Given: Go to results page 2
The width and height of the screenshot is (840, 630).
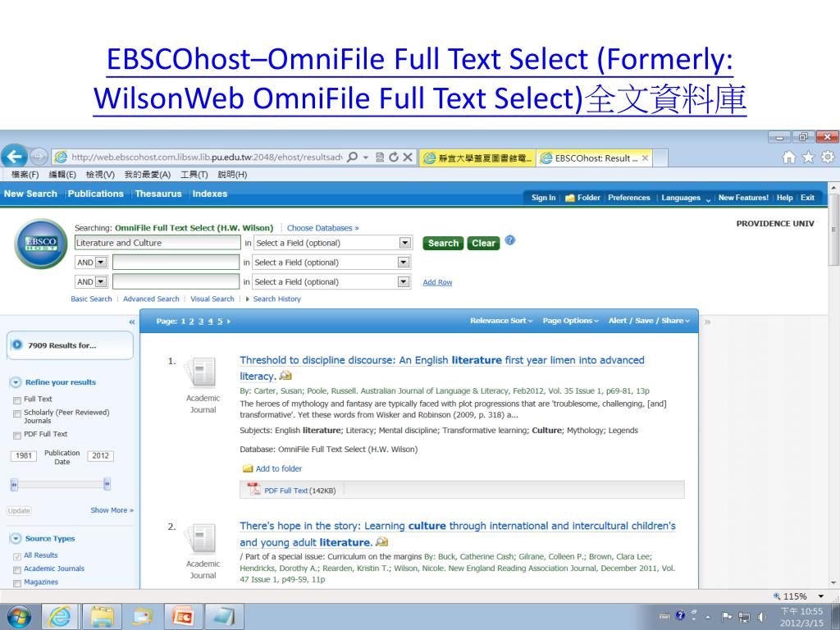Looking at the screenshot, I should tap(191, 322).
